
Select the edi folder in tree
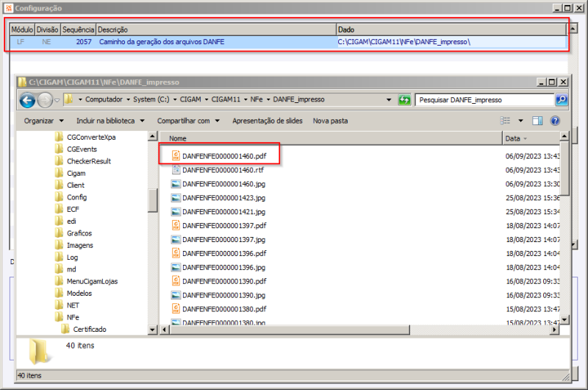pyautogui.click(x=65, y=221)
